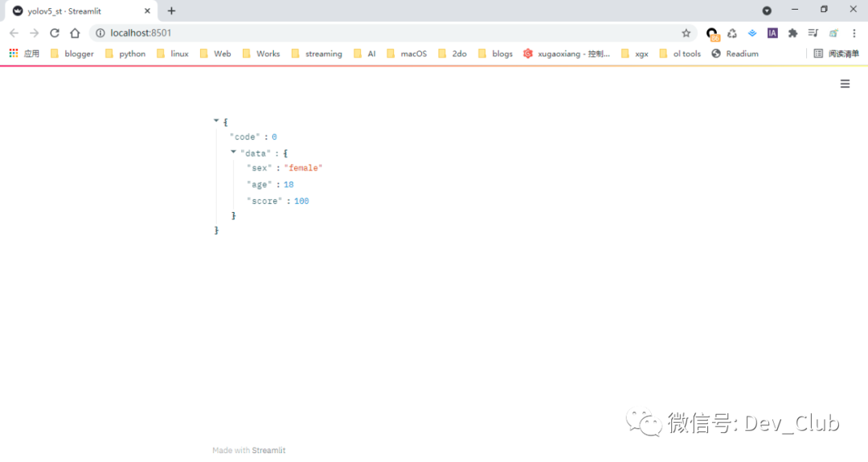Image resolution: width=868 pixels, height=462 pixels.
Task: View site information icon in address bar
Action: click(100, 33)
